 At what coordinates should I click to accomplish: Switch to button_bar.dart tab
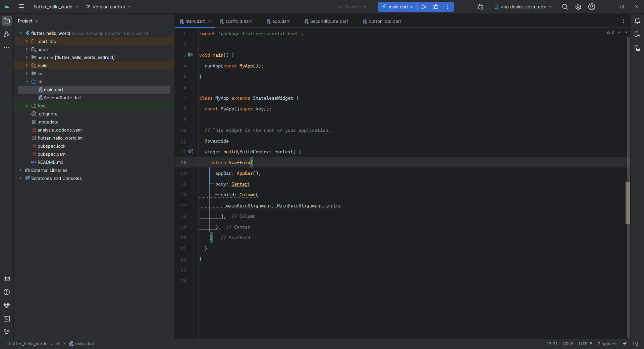click(x=382, y=21)
